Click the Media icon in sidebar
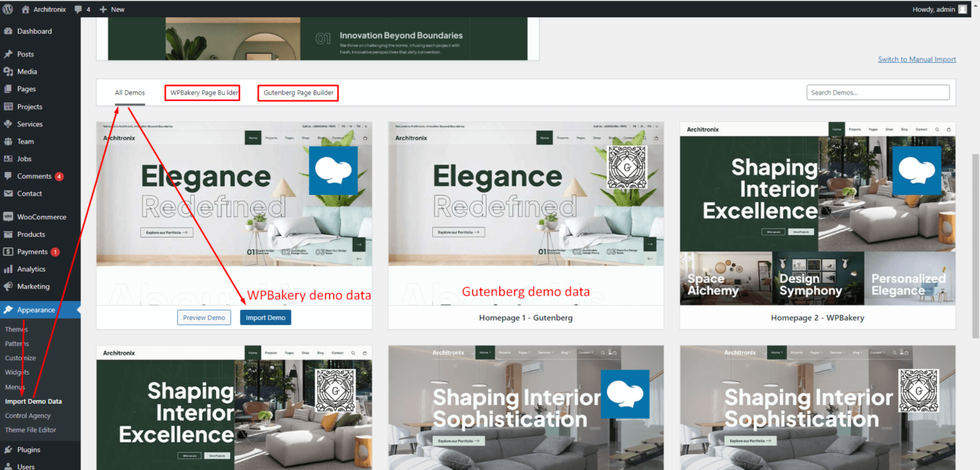980x470 pixels. coord(8,71)
